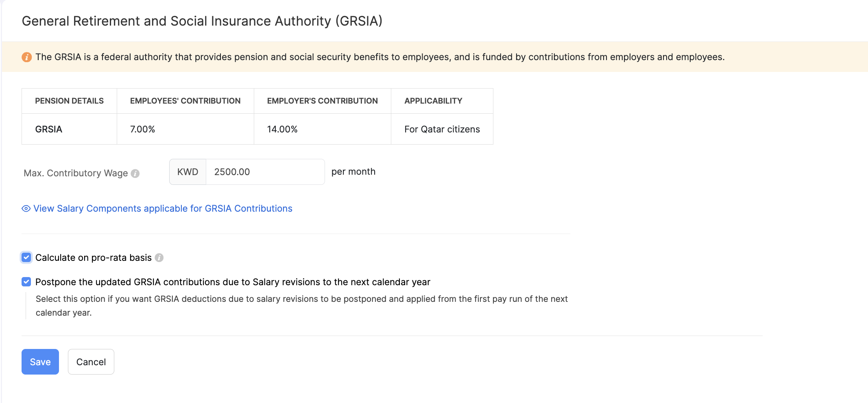The width and height of the screenshot is (868, 403).
Task: Open View Salary Components applicable for GRSIA link
Action: [x=163, y=209]
